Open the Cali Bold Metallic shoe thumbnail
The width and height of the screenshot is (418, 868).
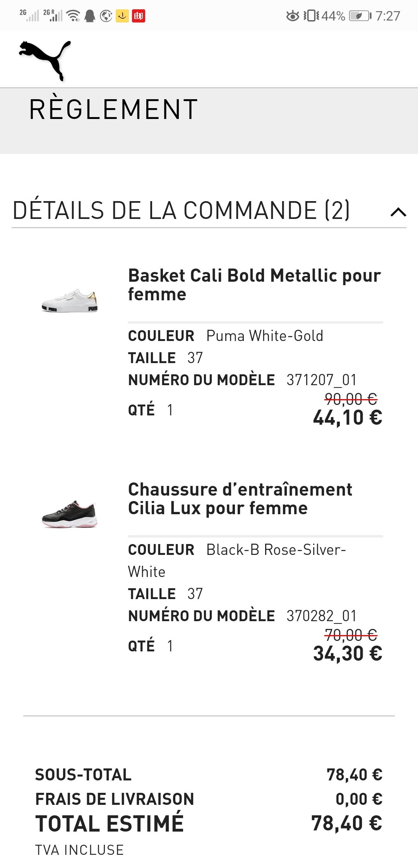(70, 300)
